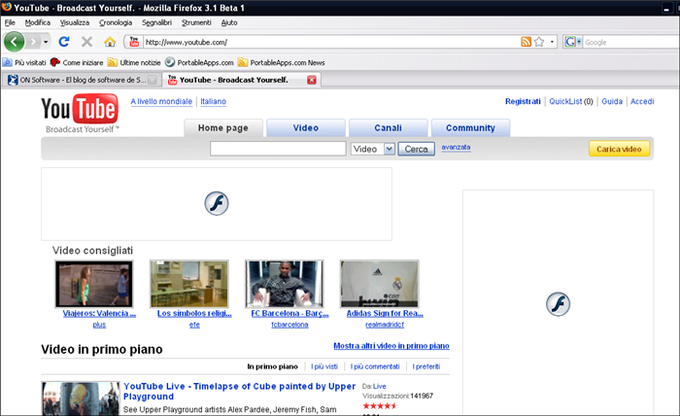Click the Registrati link
The width and height of the screenshot is (680, 416).
(523, 102)
